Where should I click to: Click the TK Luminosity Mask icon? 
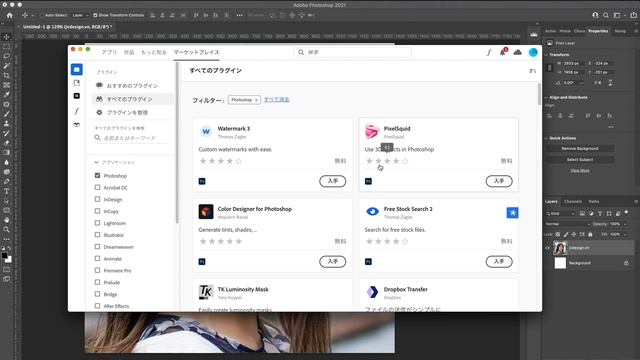coord(206,292)
